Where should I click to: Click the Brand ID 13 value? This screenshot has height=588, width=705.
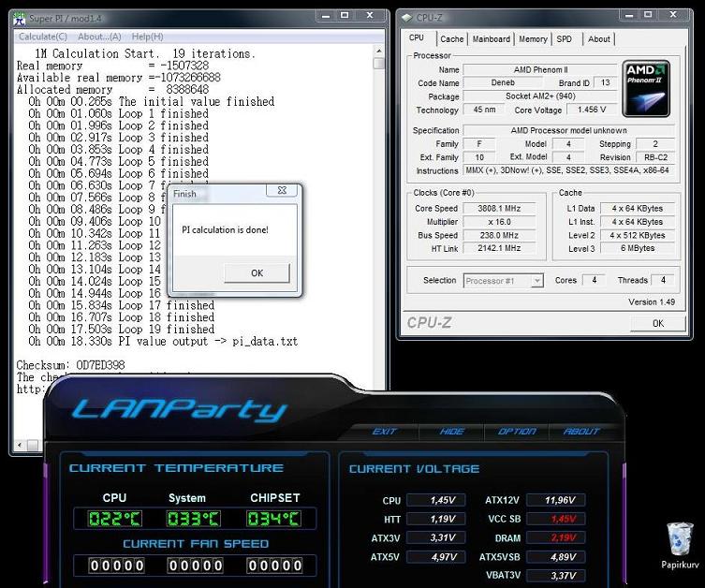click(605, 82)
